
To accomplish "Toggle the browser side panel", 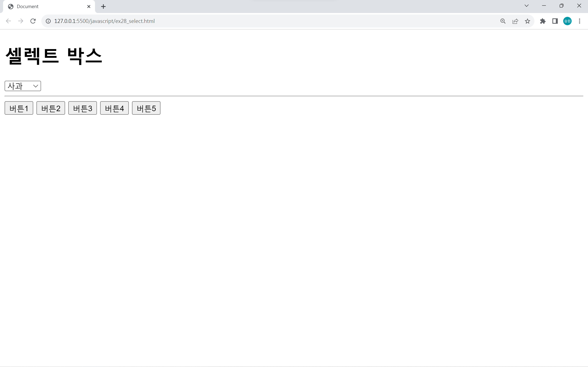I will tap(555, 21).
